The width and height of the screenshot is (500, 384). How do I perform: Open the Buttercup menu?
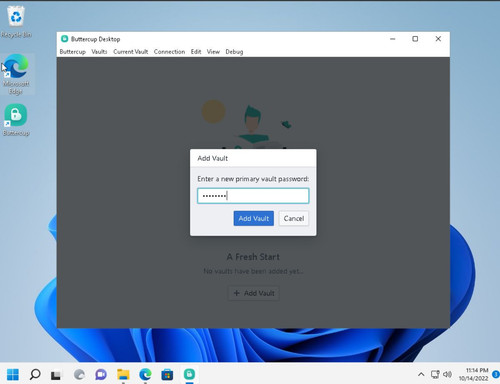[73, 52]
